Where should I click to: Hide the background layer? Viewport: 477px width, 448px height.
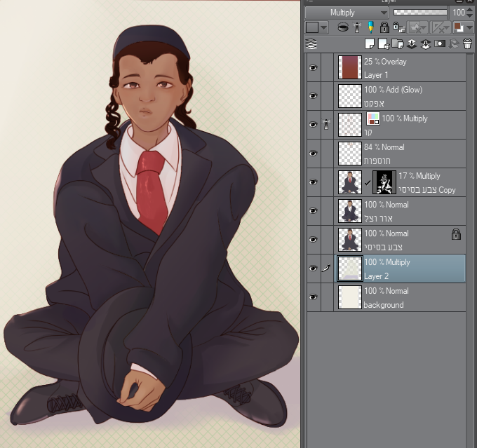pyautogui.click(x=313, y=297)
